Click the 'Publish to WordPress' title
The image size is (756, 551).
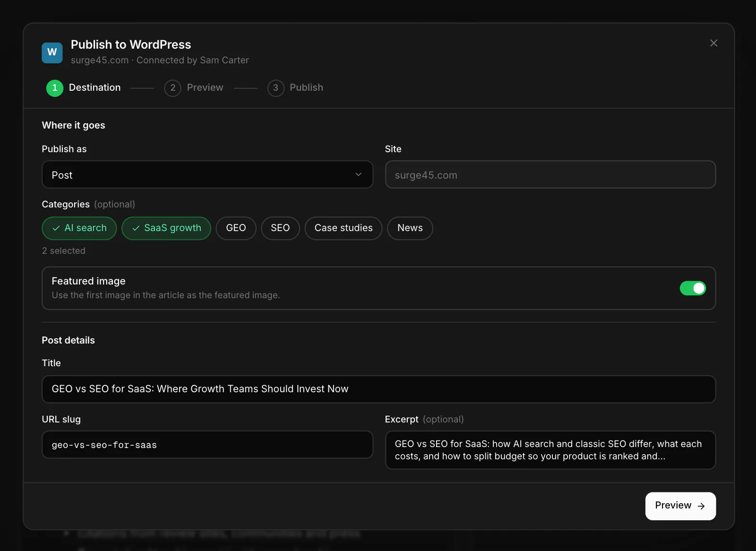(x=131, y=45)
